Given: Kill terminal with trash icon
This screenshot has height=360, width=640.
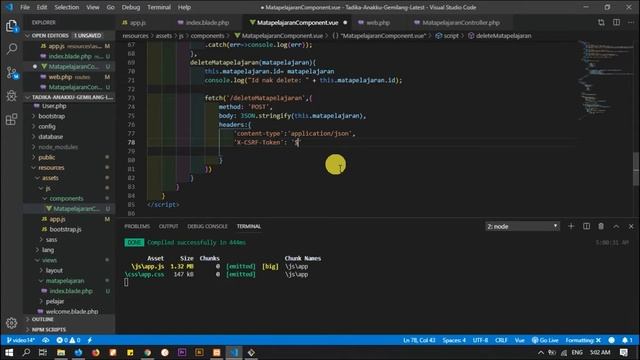Looking at the screenshot, I should [x=601, y=226].
